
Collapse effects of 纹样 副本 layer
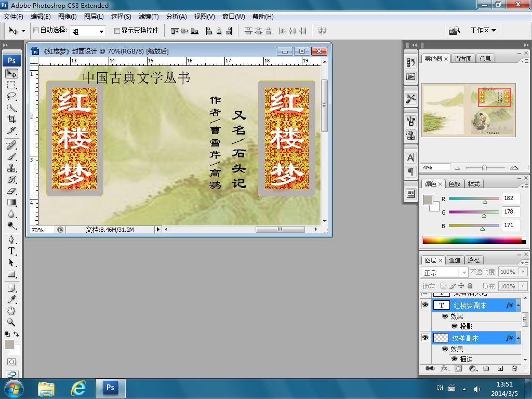pos(518,338)
